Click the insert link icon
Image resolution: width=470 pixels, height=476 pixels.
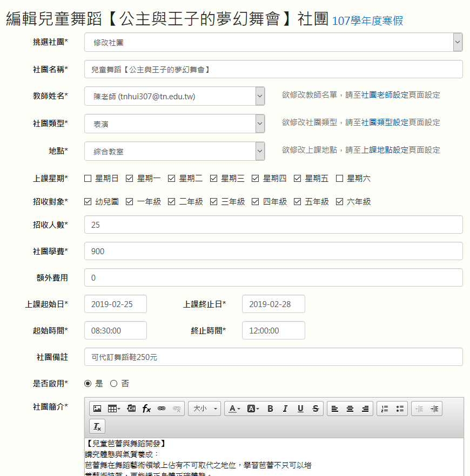(x=161, y=409)
